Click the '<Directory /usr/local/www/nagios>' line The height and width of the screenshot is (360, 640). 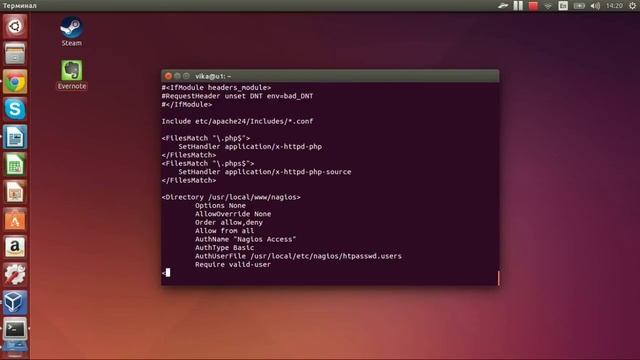(x=231, y=197)
